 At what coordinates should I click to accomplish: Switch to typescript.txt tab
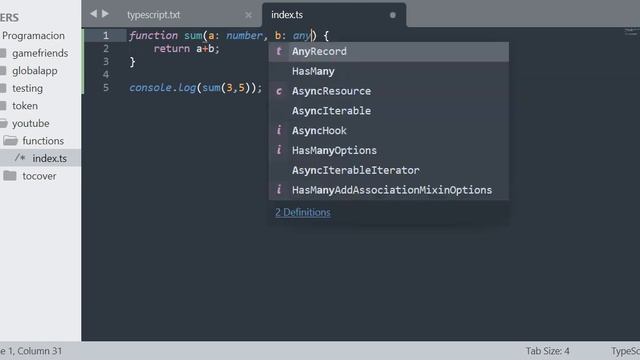(x=153, y=15)
